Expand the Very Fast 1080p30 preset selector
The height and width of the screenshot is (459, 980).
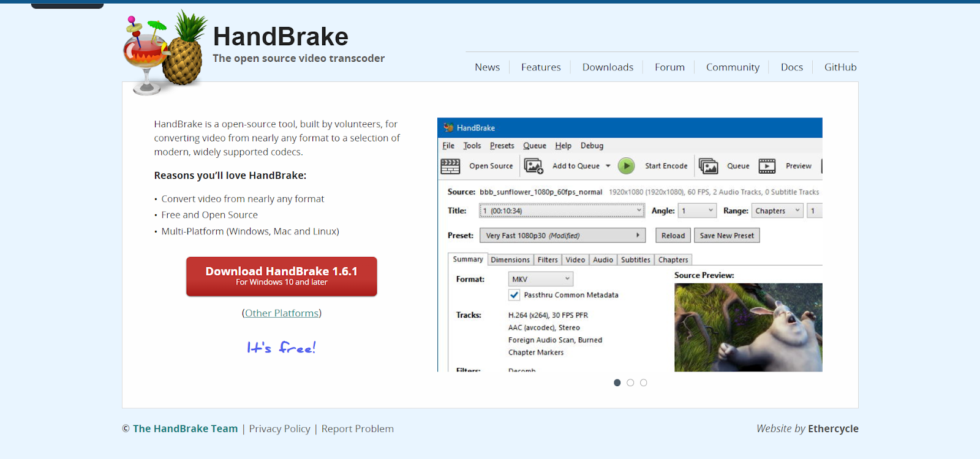(563, 236)
